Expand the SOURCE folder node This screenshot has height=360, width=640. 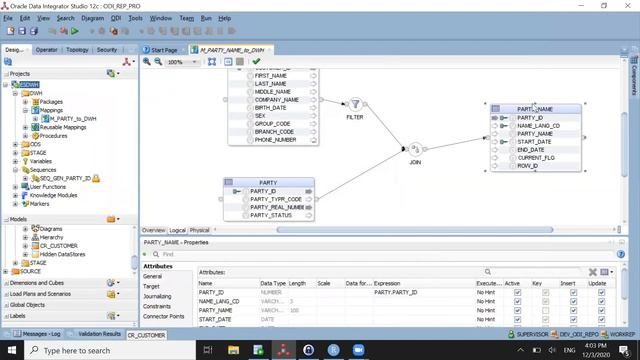click(6, 271)
